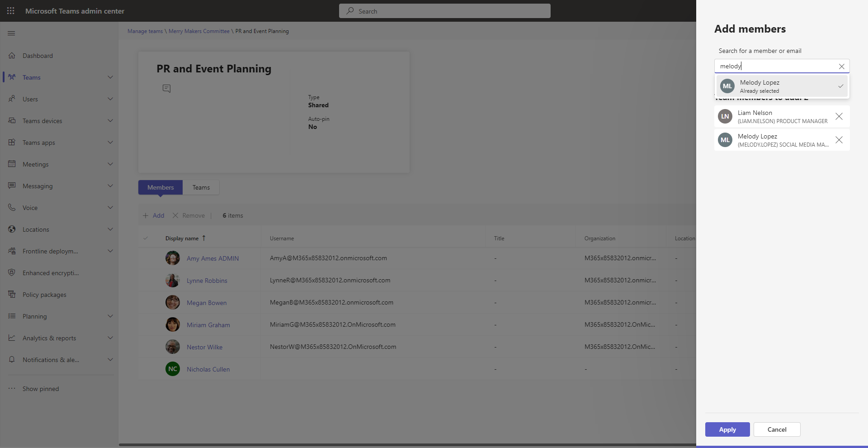
Task: Click the Meetings calendar icon
Action: 12,164
